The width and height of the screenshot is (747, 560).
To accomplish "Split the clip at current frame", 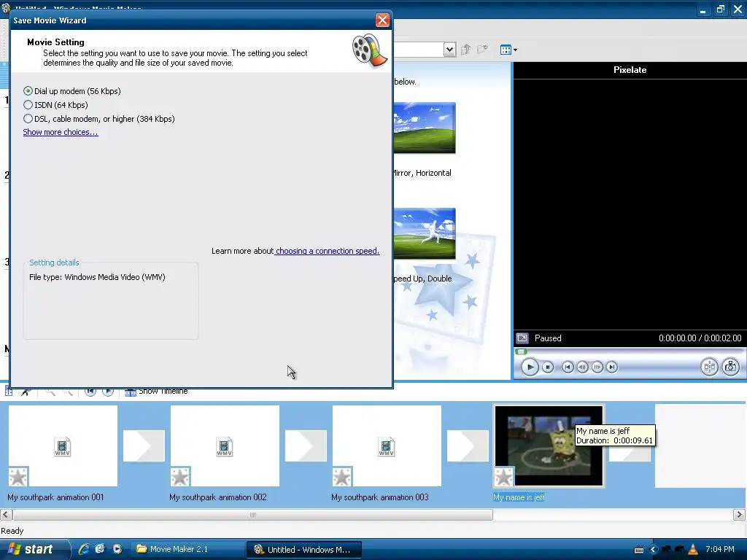I will (709, 367).
